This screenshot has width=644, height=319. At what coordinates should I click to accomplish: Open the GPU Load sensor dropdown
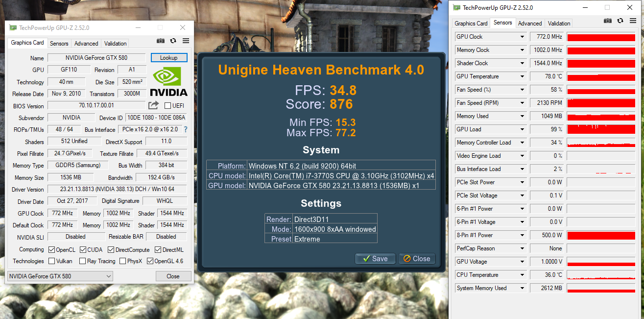522,129
